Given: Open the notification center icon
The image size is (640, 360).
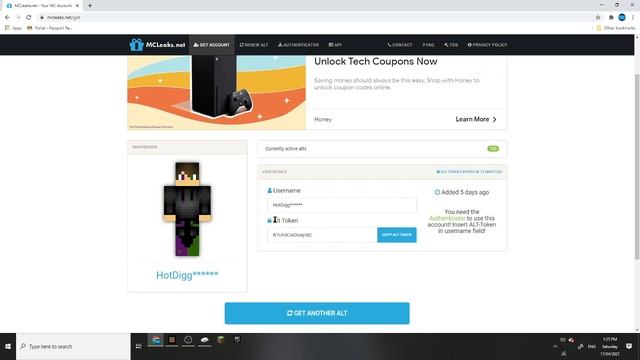Looking at the screenshot, I should coord(629,346).
